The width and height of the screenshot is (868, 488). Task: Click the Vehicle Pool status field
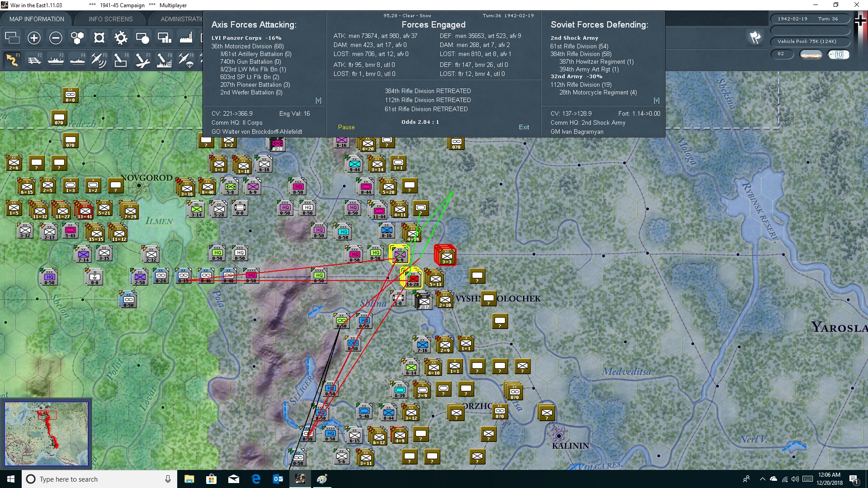pyautogui.click(x=810, y=42)
